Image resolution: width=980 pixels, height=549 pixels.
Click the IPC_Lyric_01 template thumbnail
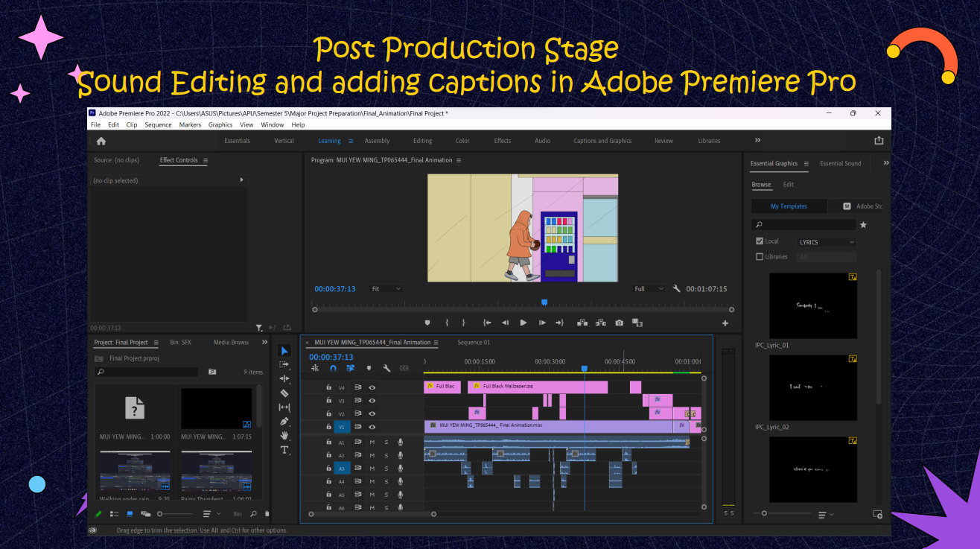click(812, 305)
